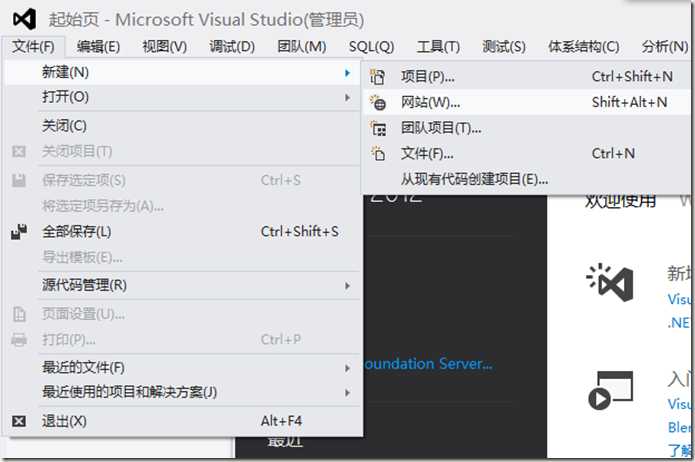
Task: Click the page icon beside 页面设置(U)
Action: (x=19, y=314)
